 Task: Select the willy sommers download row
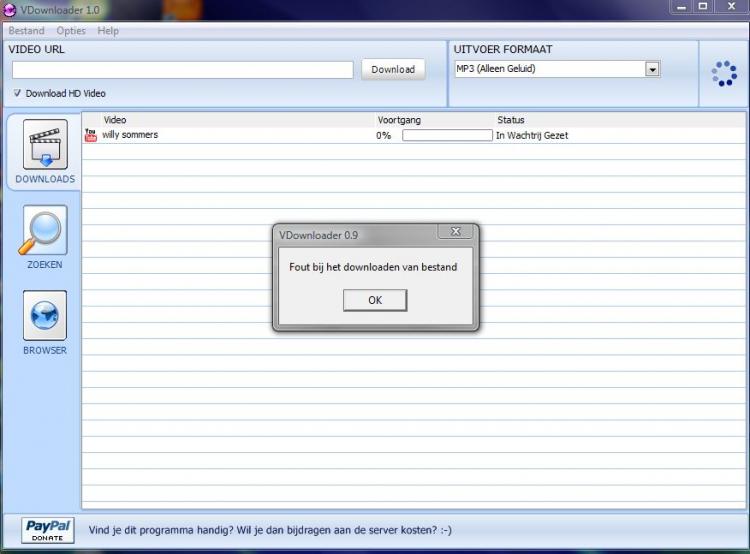pyautogui.click(x=230, y=135)
